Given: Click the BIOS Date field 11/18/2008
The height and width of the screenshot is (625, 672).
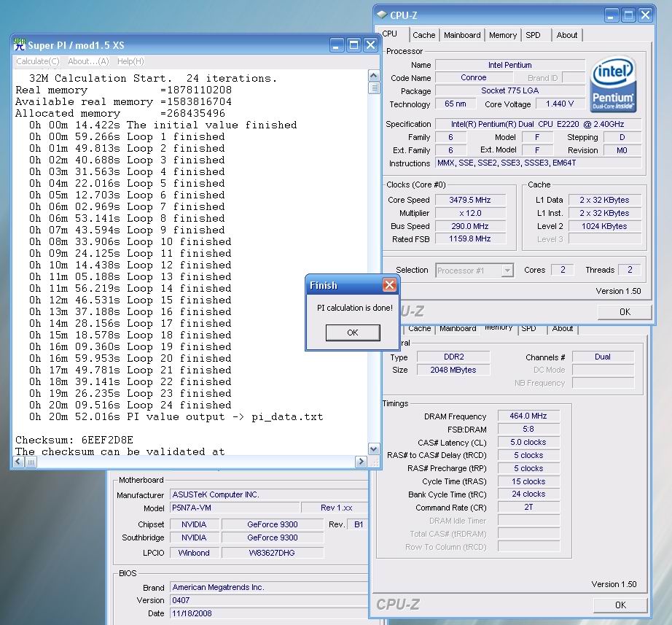Looking at the screenshot, I should click(x=269, y=613).
